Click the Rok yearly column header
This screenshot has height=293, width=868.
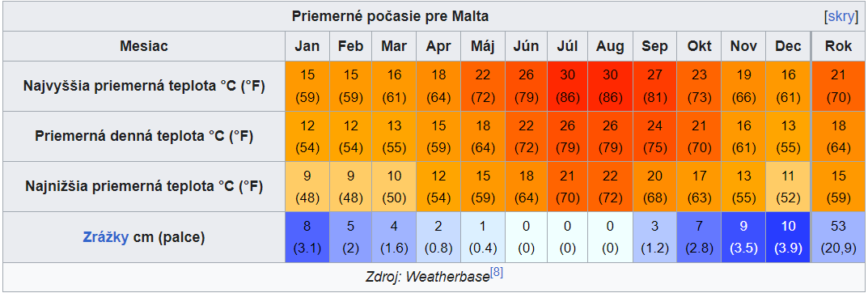pyautogui.click(x=838, y=46)
